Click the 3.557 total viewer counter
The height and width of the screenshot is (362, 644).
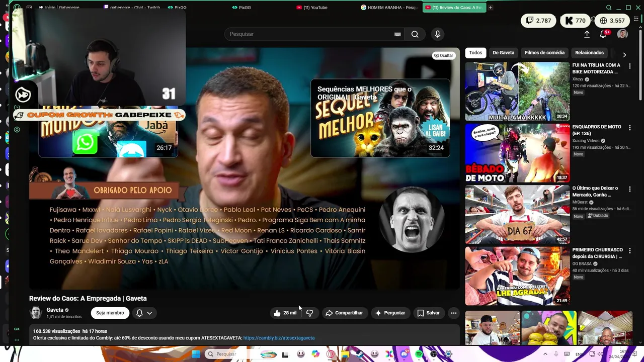click(612, 21)
